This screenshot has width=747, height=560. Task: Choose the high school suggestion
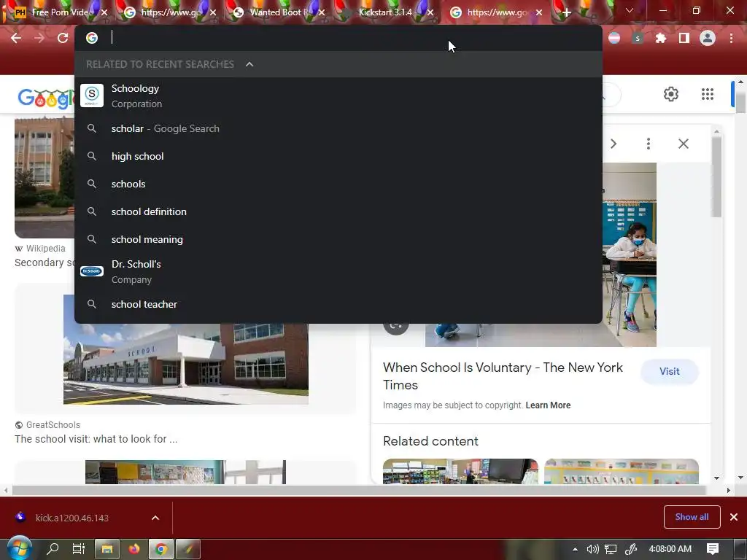pyautogui.click(x=338, y=156)
